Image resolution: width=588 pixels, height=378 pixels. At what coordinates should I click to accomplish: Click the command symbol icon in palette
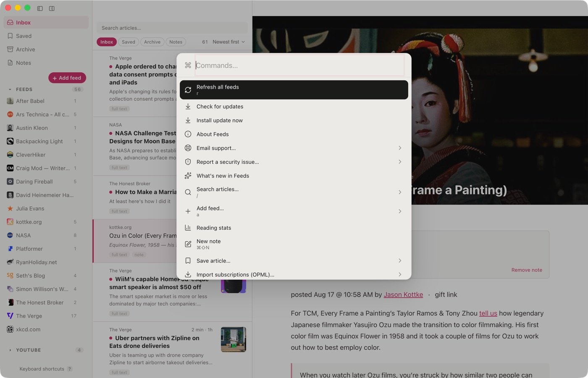click(x=188, y=66)
